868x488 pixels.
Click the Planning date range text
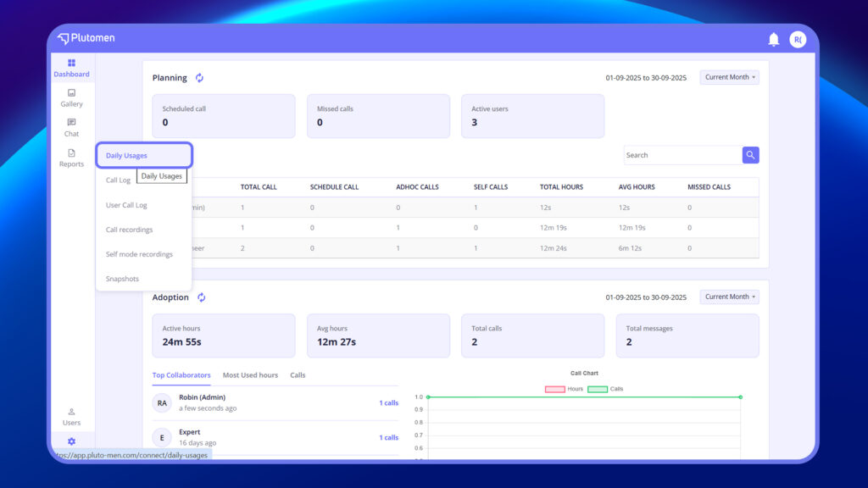click(646, 78)
